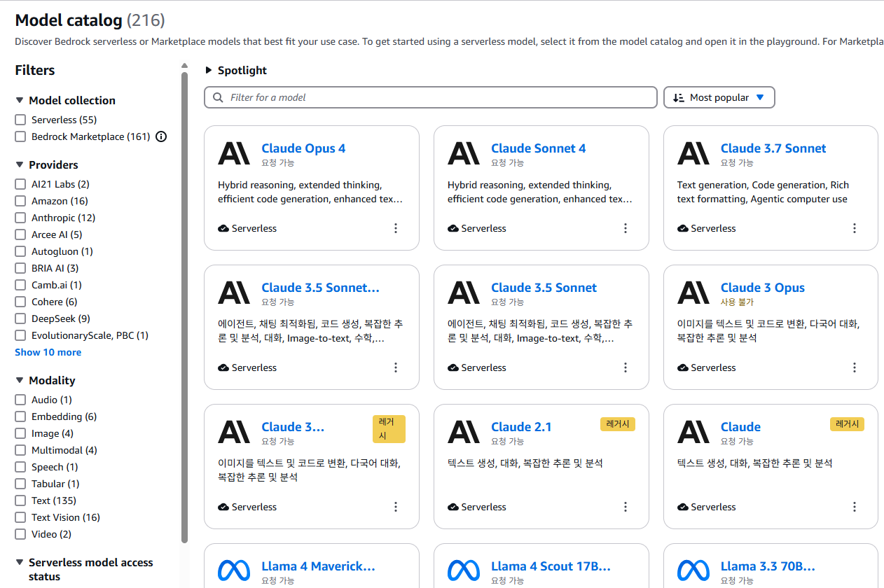The width and height of the screenshot is (884, 588).
Task: Show 10 more providers
Action: tap(48, 352)
